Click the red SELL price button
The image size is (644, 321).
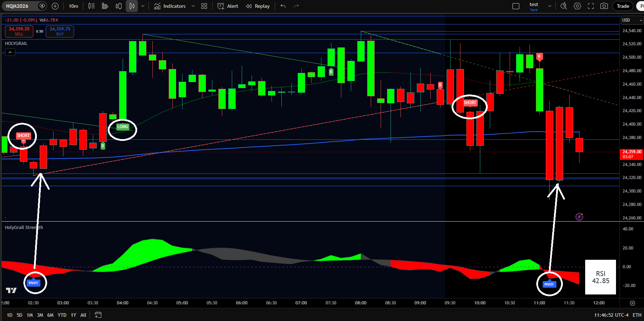pos(19,31)
